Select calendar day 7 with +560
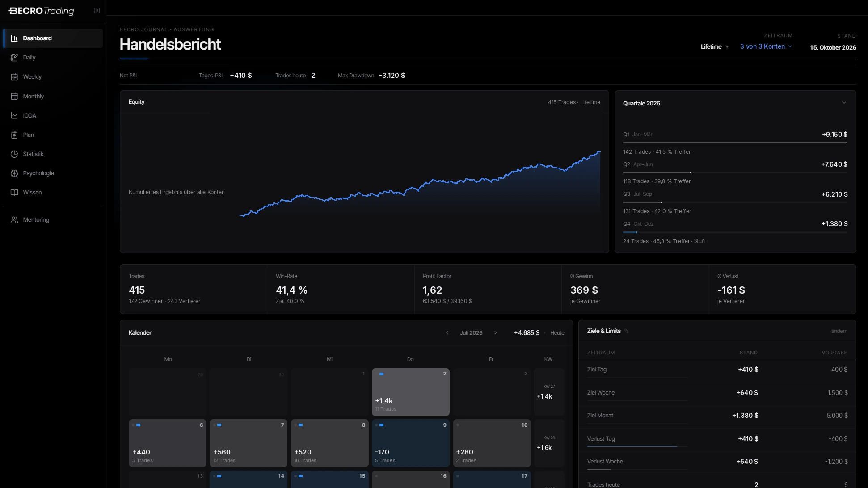 point(249,443)
